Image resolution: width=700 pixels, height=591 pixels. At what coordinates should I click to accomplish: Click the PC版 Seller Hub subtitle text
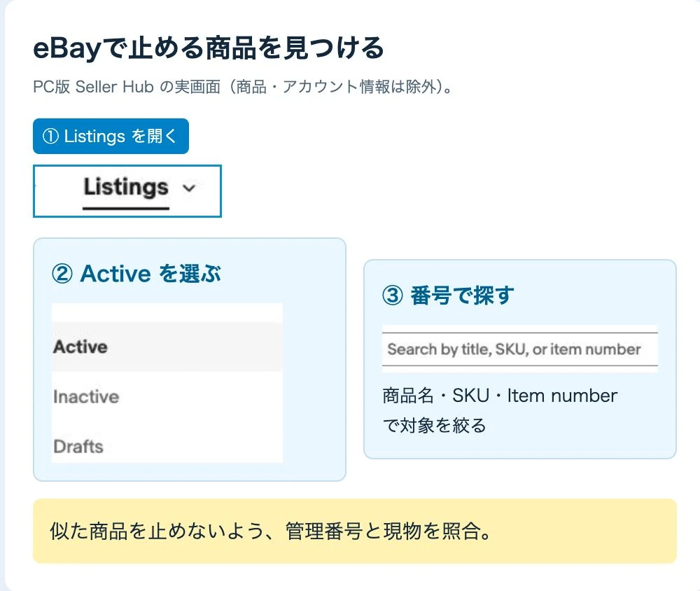(x=244, y=87)
